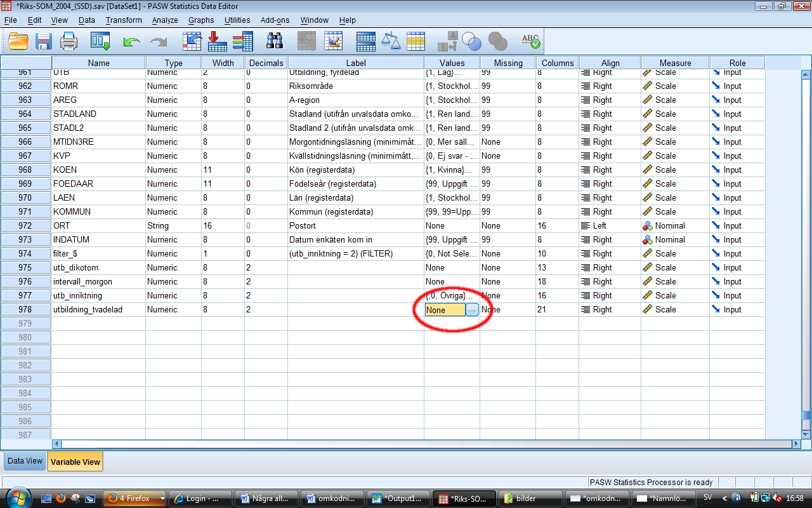Image resolution: width=812 pixels, height=508 pixels.
Task: Click the Recall recently used dialogs icon
Action: 101,42
